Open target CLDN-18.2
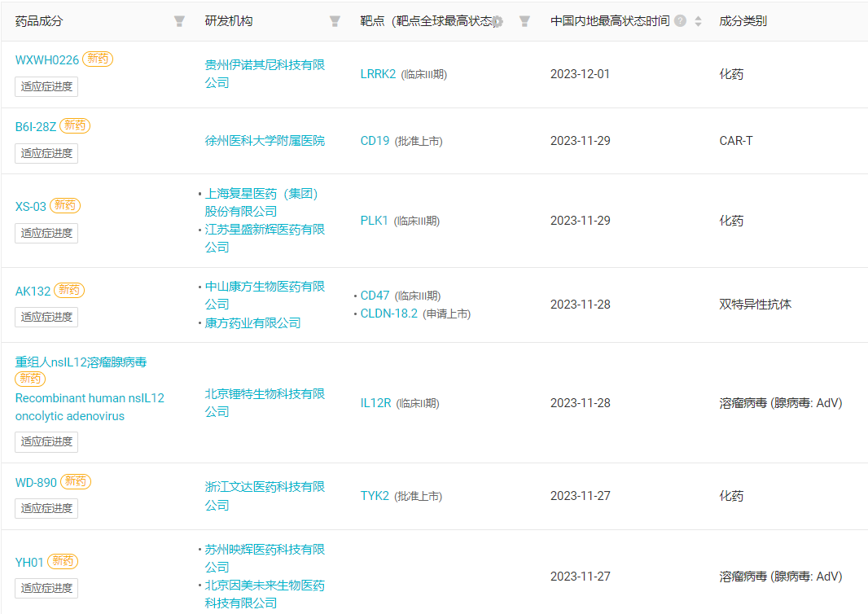Image resolution: width=868 pixels, height=614 pixels. pyautogui.click(x=389, y=314)
